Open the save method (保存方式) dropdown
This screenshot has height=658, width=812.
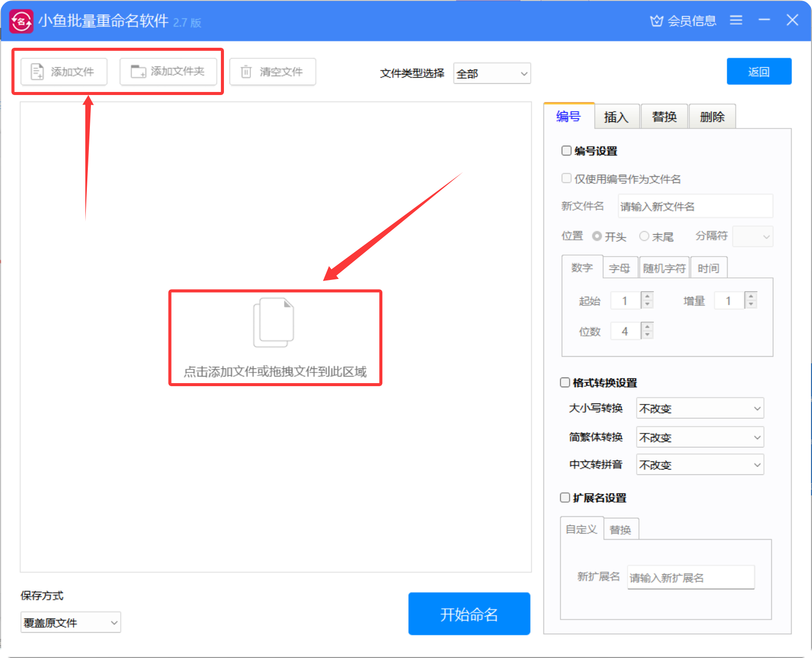point(71,622)
